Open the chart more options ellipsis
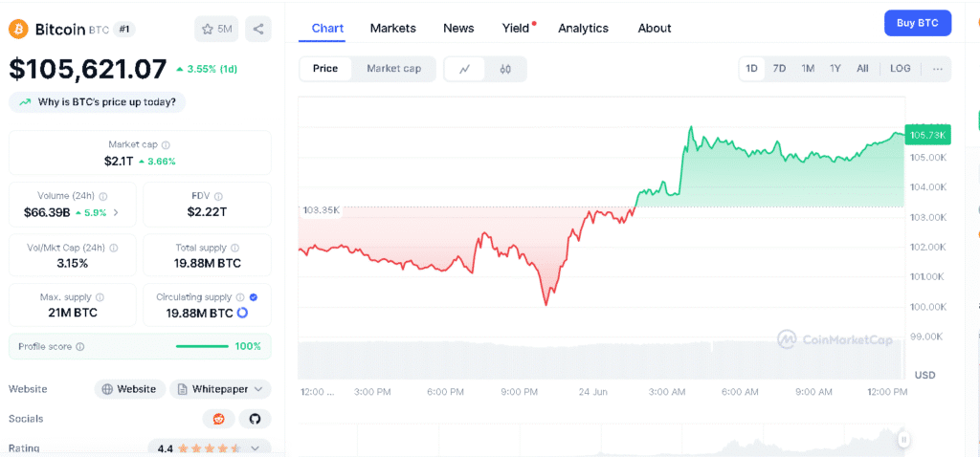 (x=938, y=69)
